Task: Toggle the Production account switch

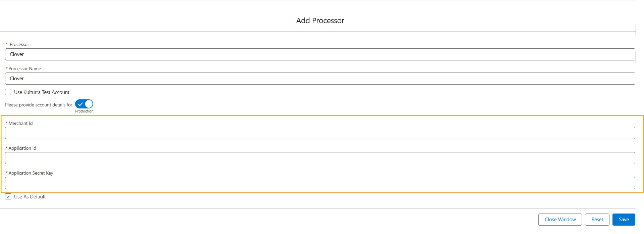Action: pos(84,104)
